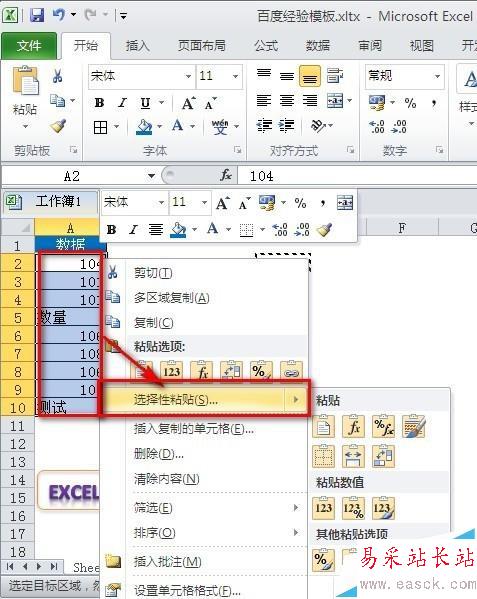Click the Merge and Center icon in ribbon
The height and width of the screenshot is (599, 477).
pyautogui.click(x=335, y=101)
